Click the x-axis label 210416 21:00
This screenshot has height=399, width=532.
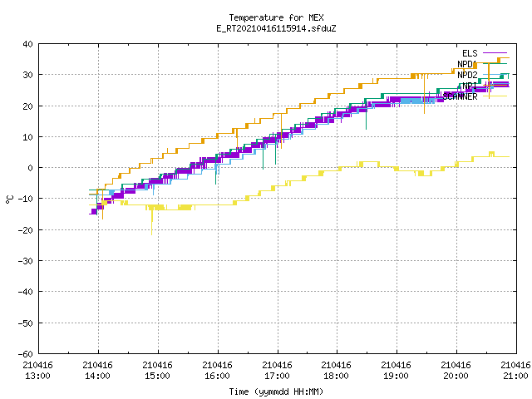tap(515, 370)
